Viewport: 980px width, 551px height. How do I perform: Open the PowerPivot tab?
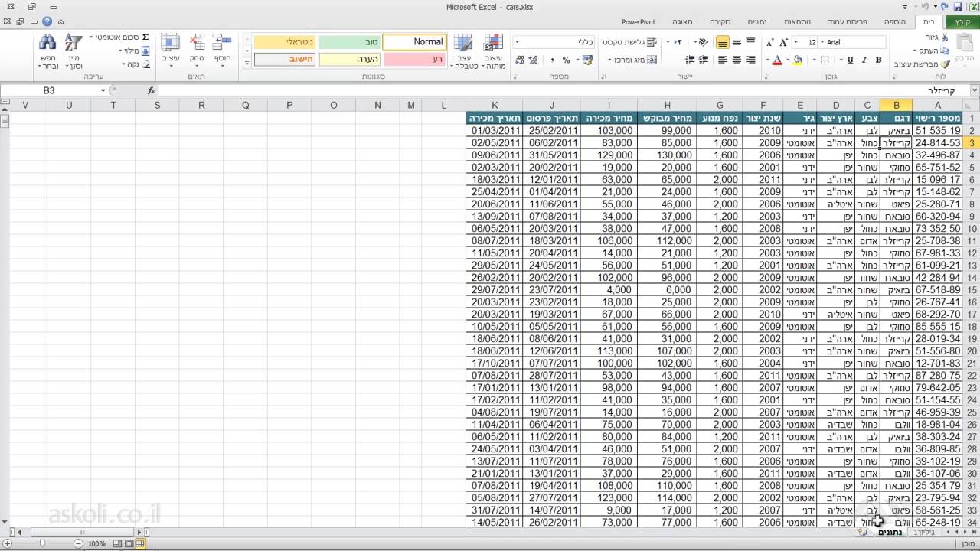tap(637, 22)
